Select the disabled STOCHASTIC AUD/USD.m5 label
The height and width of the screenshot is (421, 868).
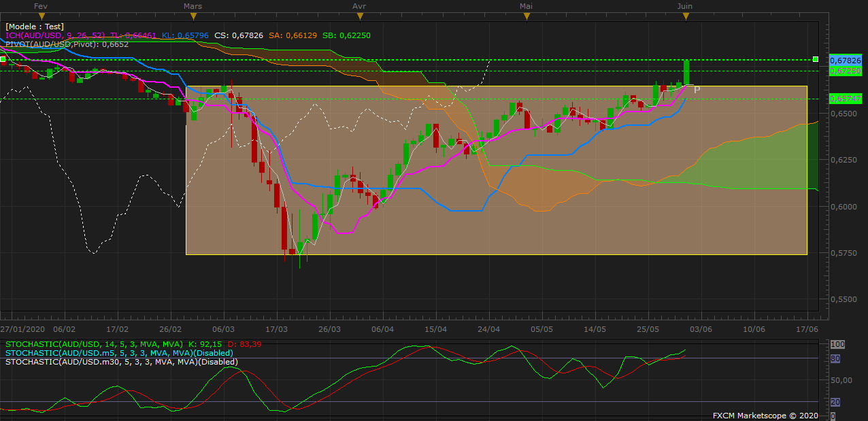point(119,353)
